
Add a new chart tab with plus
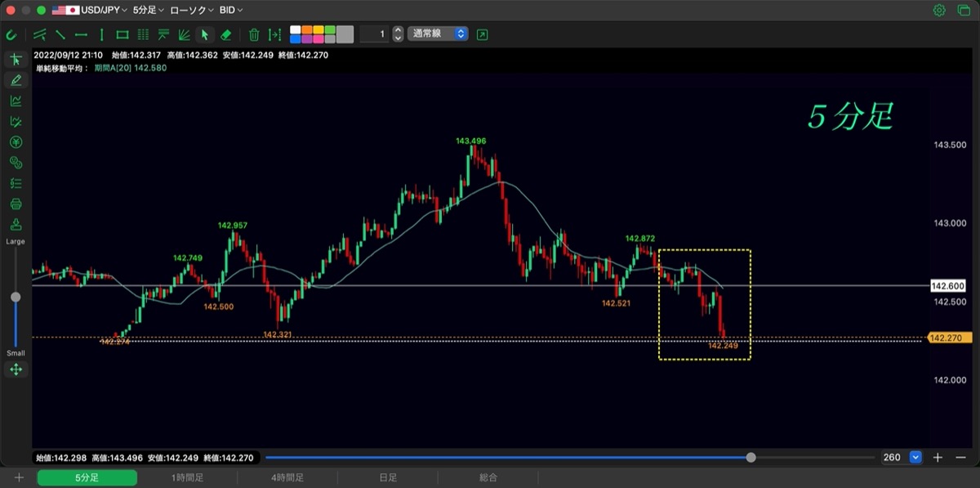click(x=19, y=477)
